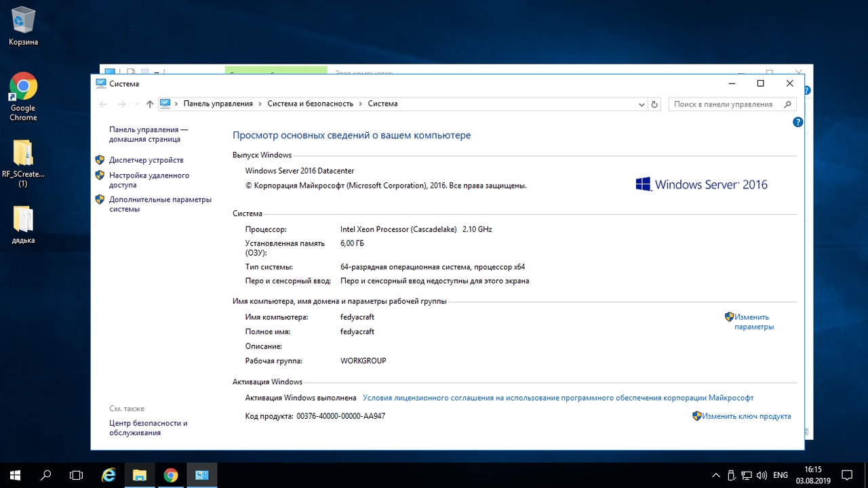This screenshot has height=488, width=868.
Task: Open Task View from the taskbar
Action: 77,475
